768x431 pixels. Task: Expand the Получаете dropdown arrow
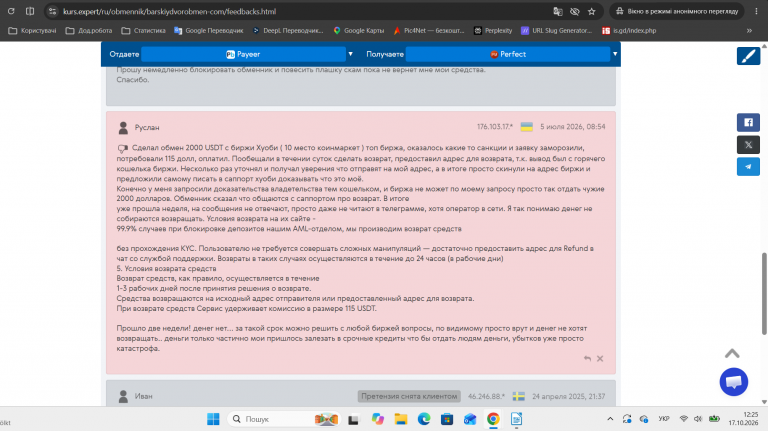(x=615, y=54)
